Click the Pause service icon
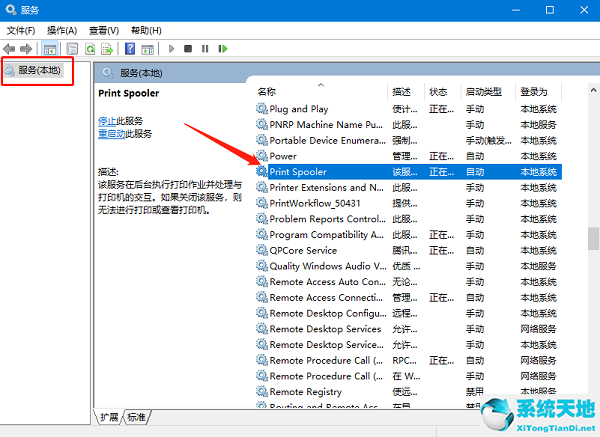 pyautogui.click(x=205, y=49)
